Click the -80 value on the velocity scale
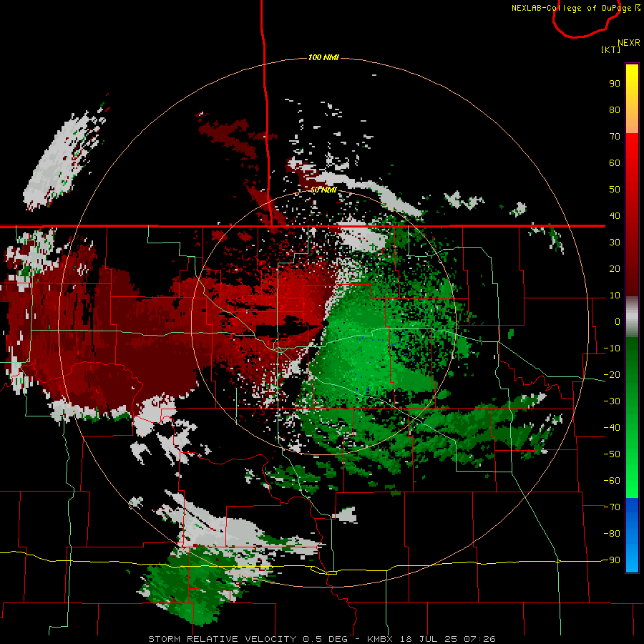Image resolution: width=644 pixels, height=644 pixels. pos(612,534)
